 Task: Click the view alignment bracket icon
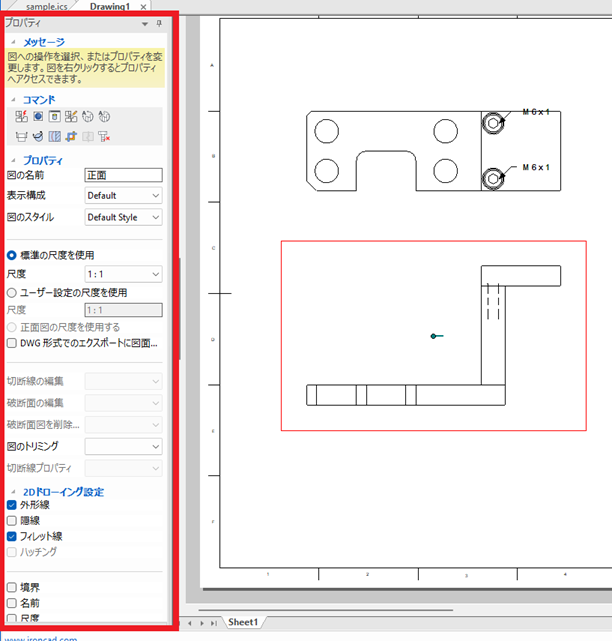[x=21, y=136]
